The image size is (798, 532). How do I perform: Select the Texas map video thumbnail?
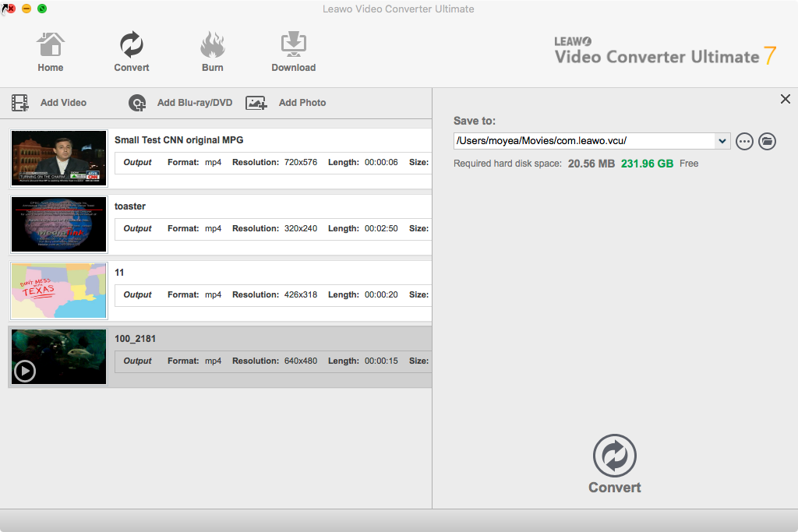point(58,291)
